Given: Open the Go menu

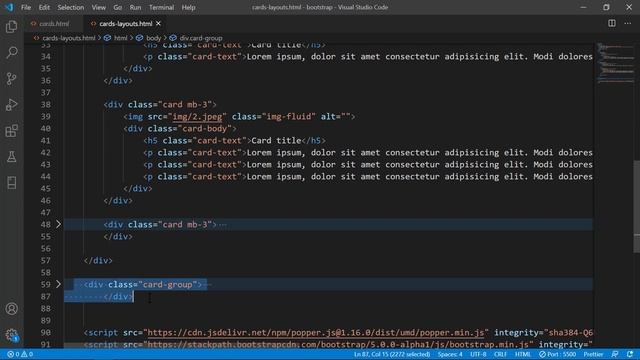Looking at the screenshot, I should (118, 7).
